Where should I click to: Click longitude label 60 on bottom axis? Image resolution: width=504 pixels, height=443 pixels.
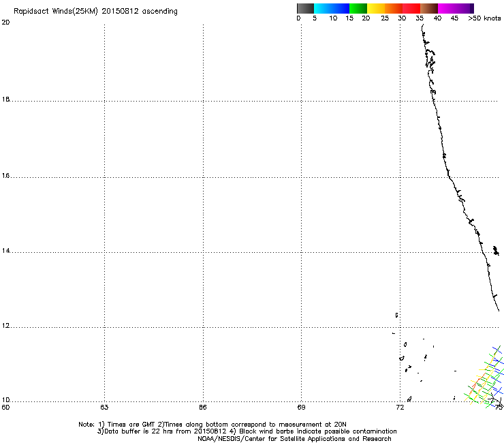(5, 408)
